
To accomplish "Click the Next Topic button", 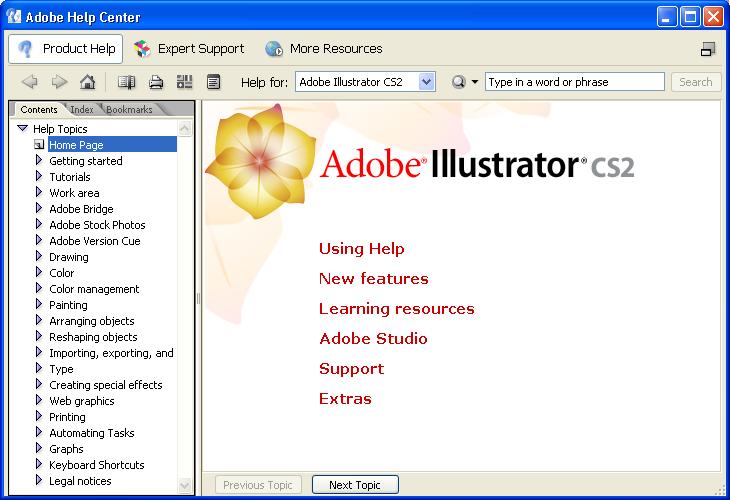I will [x=355, y=485].
